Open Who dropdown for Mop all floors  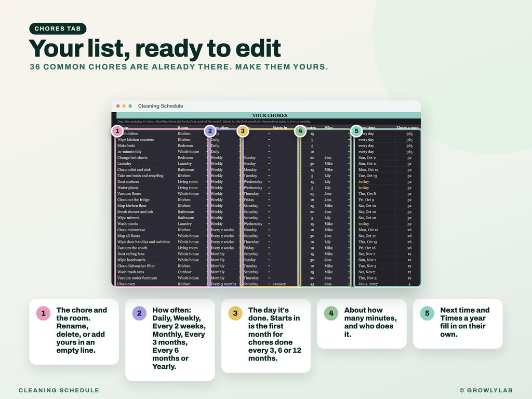pyautogui.click(x=349, y=236)
